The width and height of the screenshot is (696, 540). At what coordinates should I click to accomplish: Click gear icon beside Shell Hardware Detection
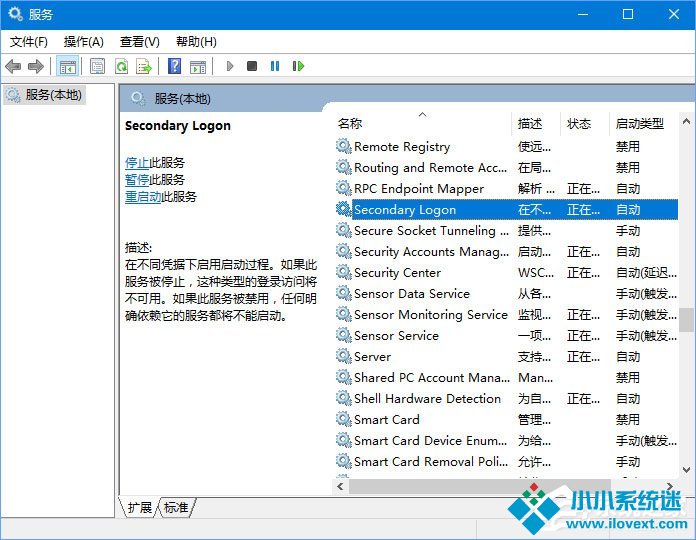pos(344,398)
